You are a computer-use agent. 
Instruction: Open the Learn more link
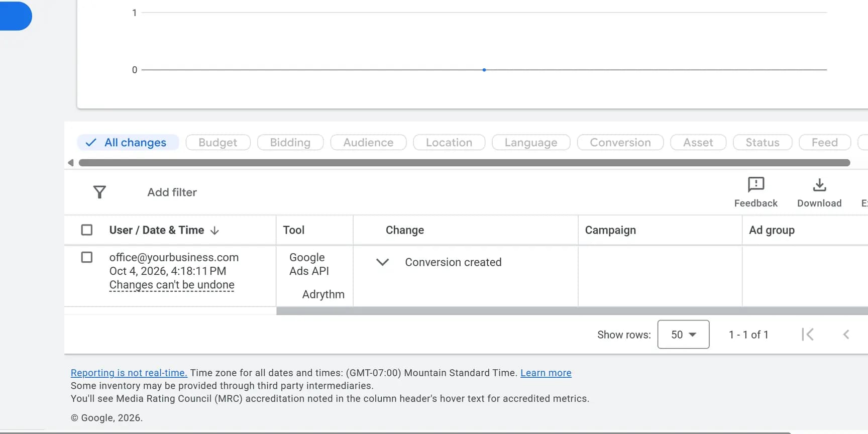pyautogui.click(x=546, y=373)
